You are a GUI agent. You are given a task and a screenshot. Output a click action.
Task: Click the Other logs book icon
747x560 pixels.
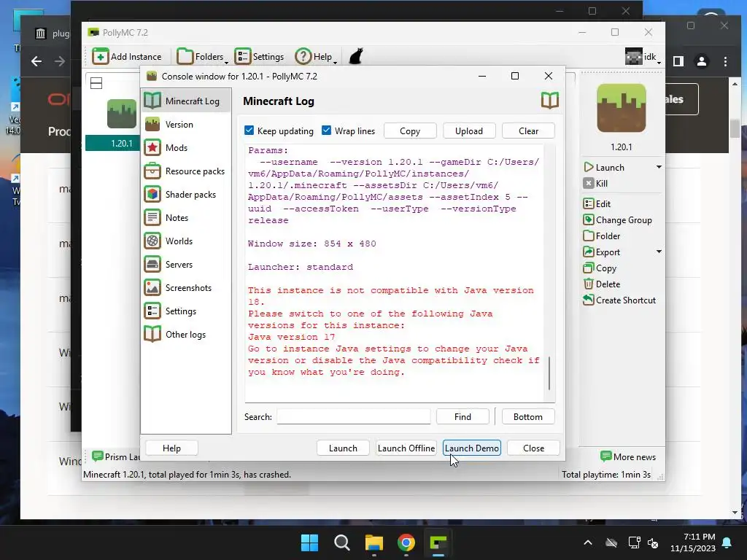click(152, 334)
